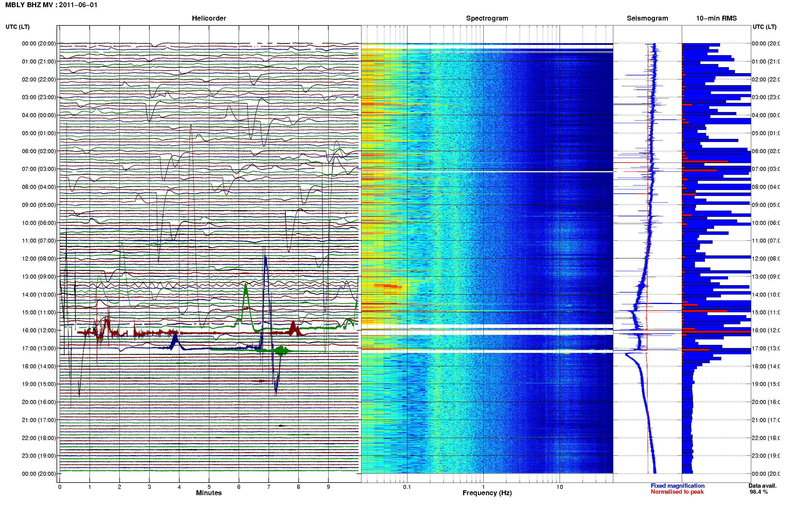Click the 'Seismogram' panel heading

(x=647, y=18)
